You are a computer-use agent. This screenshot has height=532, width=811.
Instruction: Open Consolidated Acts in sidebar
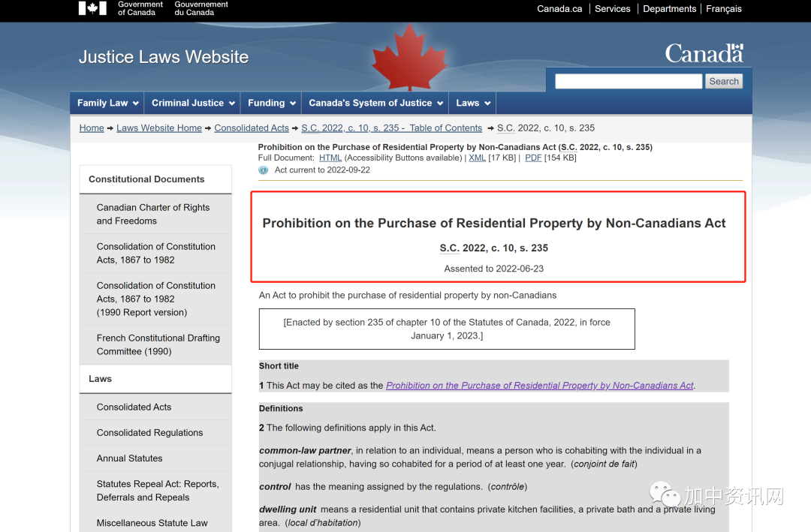(x=155, y=407)
